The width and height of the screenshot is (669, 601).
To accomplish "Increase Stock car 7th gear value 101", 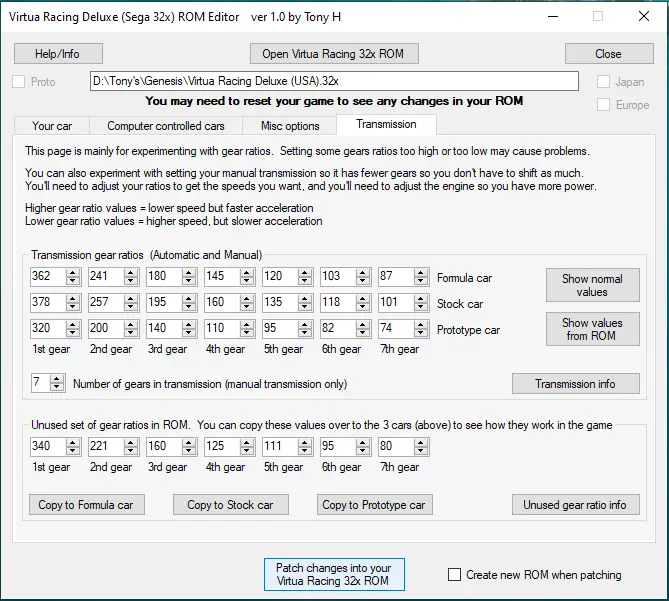I will pos(421,299).
